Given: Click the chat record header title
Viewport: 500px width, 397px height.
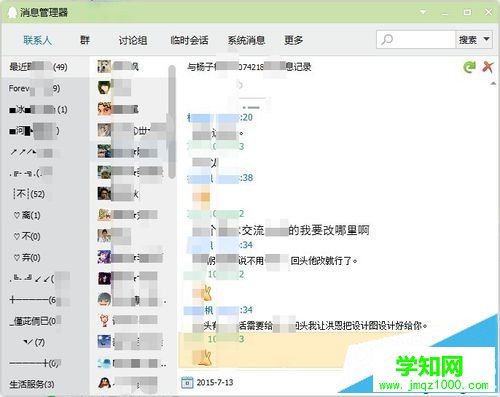Looking at the screenshot, I should click(x=249, y=67).
